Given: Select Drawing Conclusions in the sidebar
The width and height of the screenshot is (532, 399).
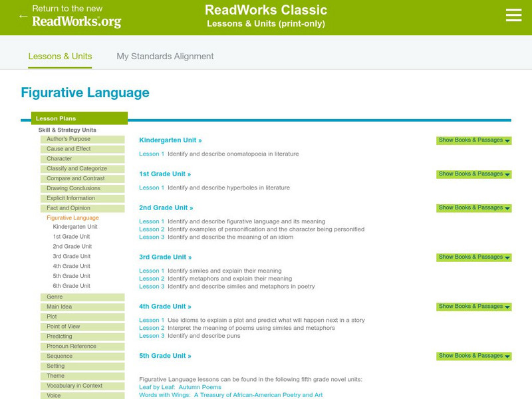Looking at the screenshot, I should [82, 188].
